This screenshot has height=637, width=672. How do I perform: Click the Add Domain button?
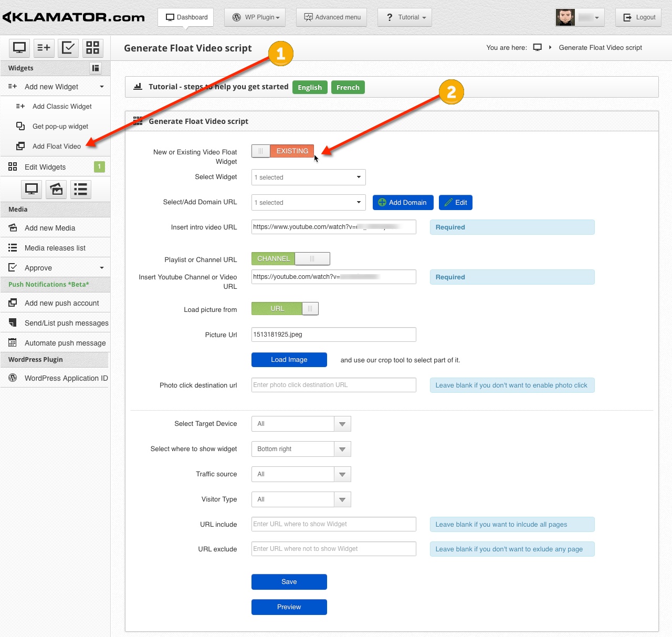click(x=403, y=203)
